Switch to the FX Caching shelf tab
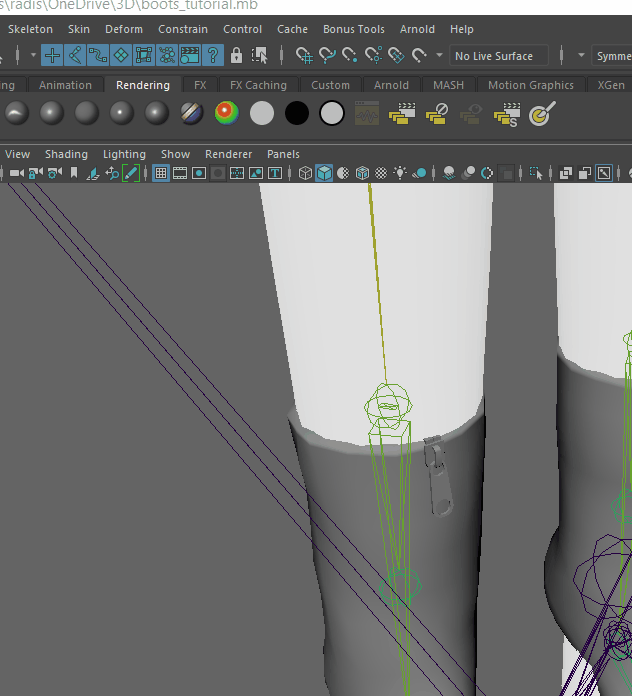Viewport: 632px width, 696px height. [257, 85]
